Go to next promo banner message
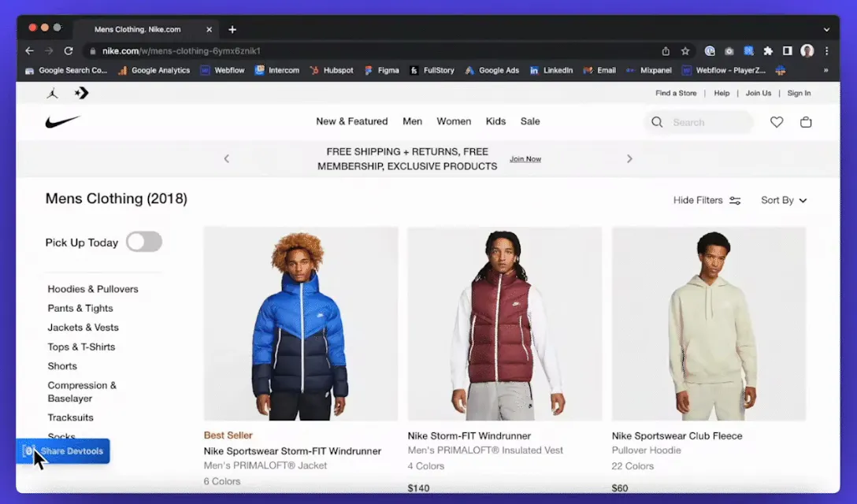Image resolution: width=857 pixels, height=504 pixels. point(629,158)
